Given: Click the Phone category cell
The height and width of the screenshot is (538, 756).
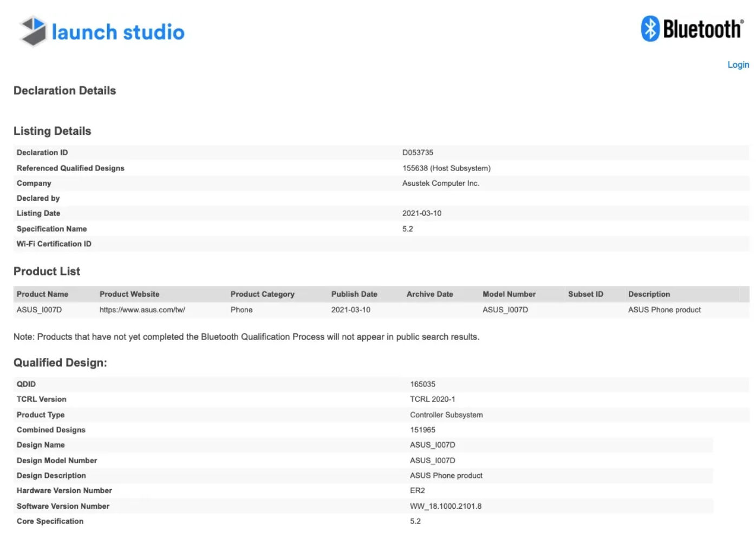Looking at the screenshot, I should coord(242,310).
